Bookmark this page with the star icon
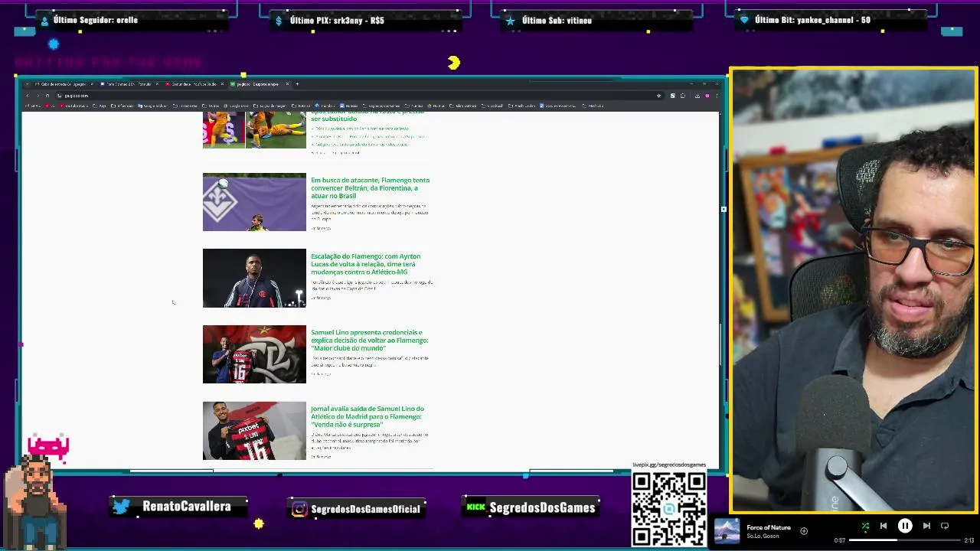980x551 pixels. pyautogui.click(x=658, y=96)
